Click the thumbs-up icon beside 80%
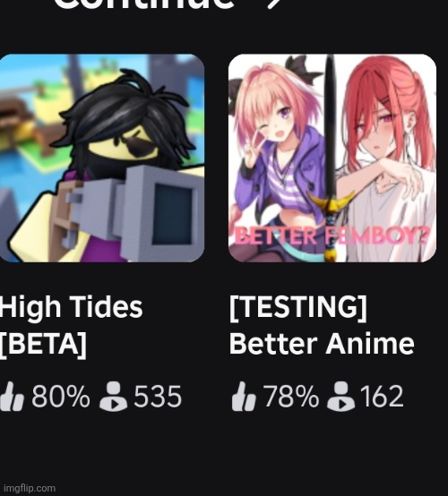Image resolution: width=448 pixels, height=496 pixels. pos(12,397)
